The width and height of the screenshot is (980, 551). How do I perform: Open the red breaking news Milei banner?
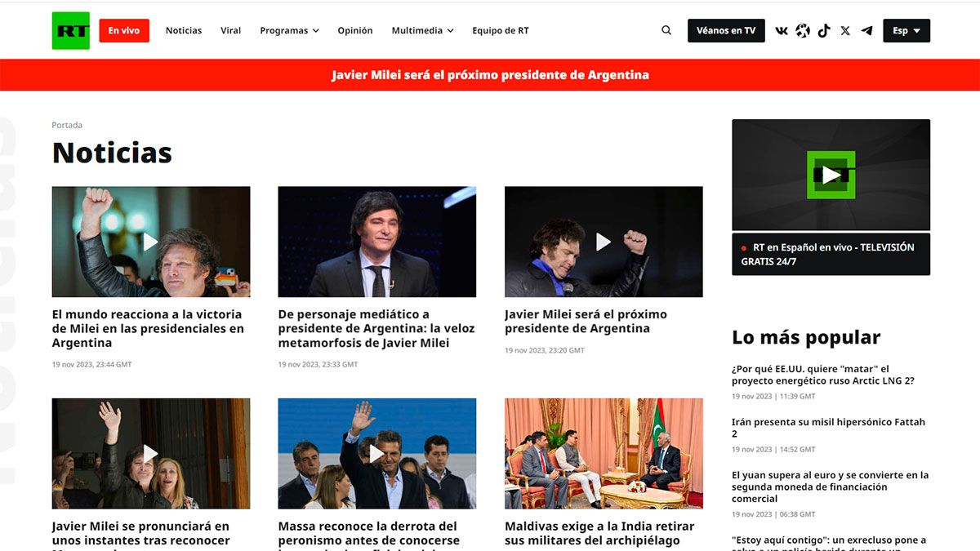[x=490, y=75]
